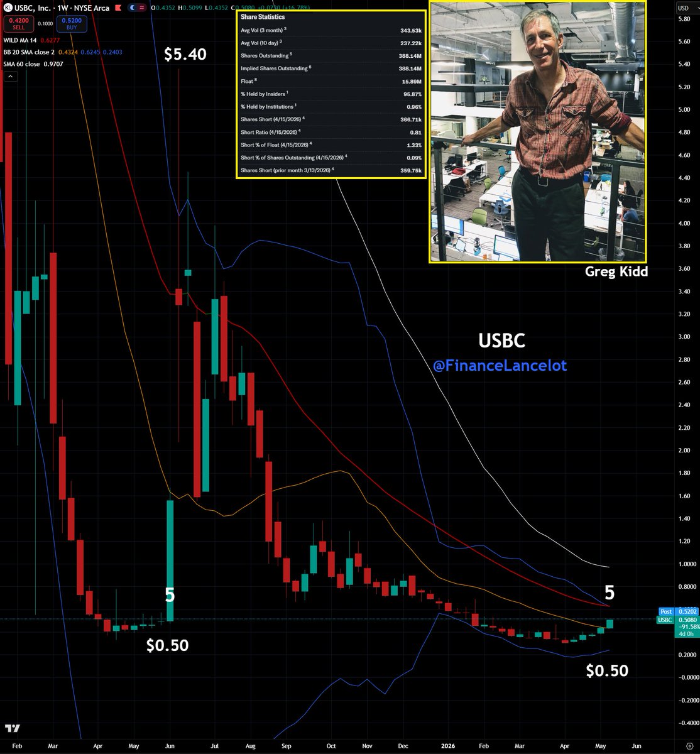Collapse the indicator legend with chevron
Viewport: 700px width, 754px height.
(10, 76)
